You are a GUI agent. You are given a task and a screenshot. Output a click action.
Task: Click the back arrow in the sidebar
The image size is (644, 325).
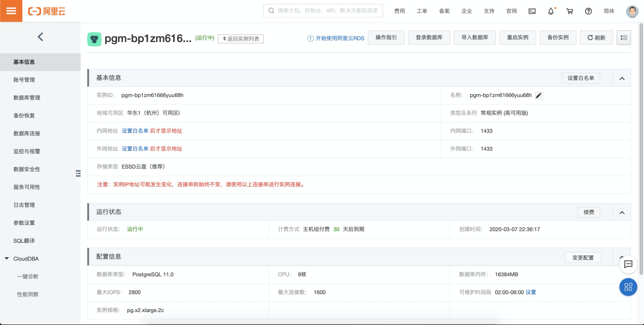click(x=40, y=37)
